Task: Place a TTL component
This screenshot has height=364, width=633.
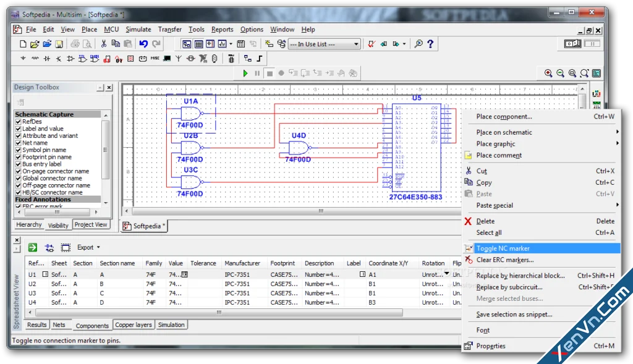Action: click(82, 59)
